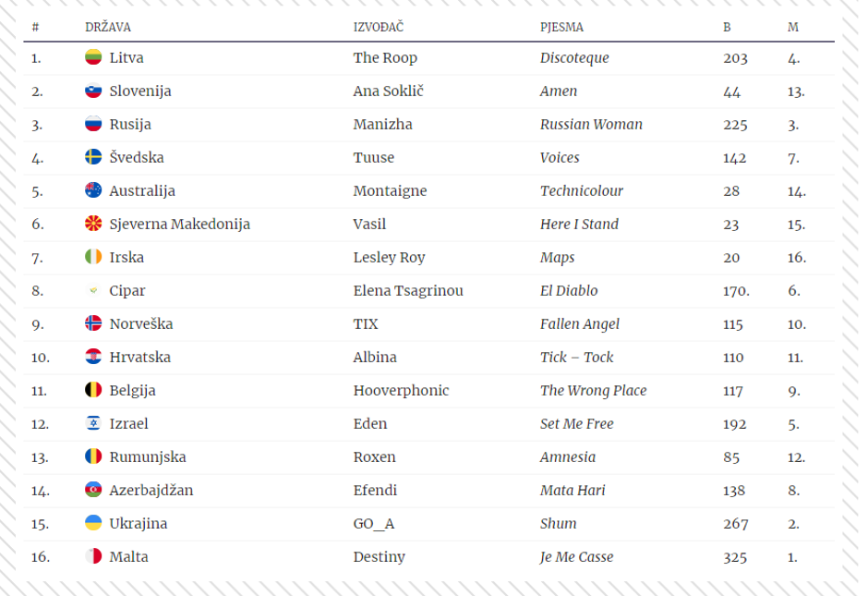Viewport: 868px width, 596px height.
Task: Click the IZVOĐAČ column header
Action: pyautogui.click(x=379, y=27)
